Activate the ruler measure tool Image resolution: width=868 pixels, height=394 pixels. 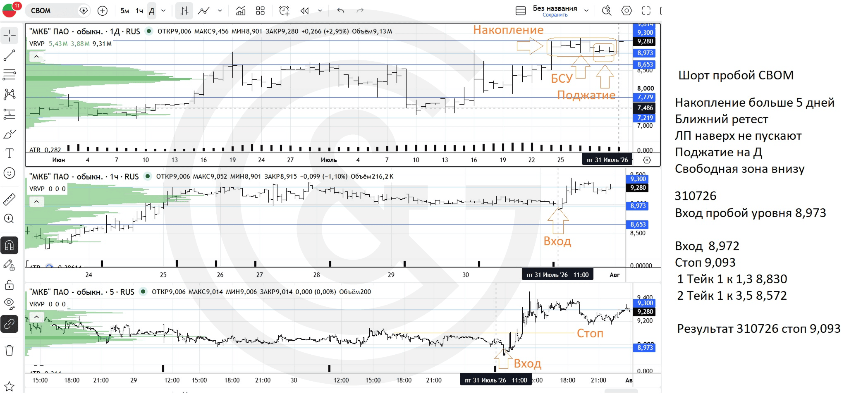click(10, 200)
